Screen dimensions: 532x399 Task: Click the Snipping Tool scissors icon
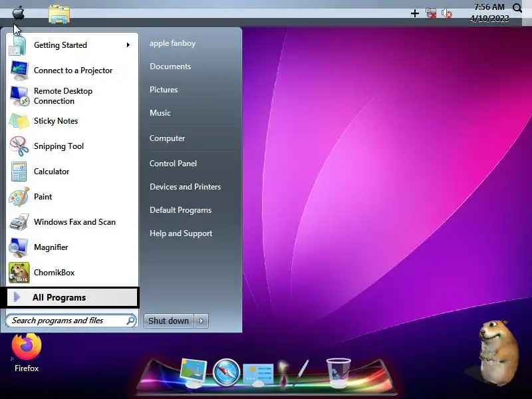[19, 146]
